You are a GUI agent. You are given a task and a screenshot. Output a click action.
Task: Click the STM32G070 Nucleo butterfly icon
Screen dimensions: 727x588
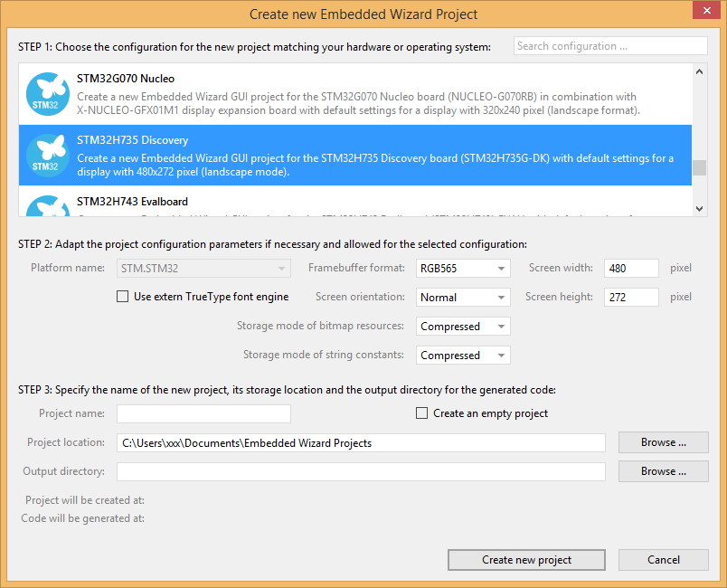[x=48, y=93]
